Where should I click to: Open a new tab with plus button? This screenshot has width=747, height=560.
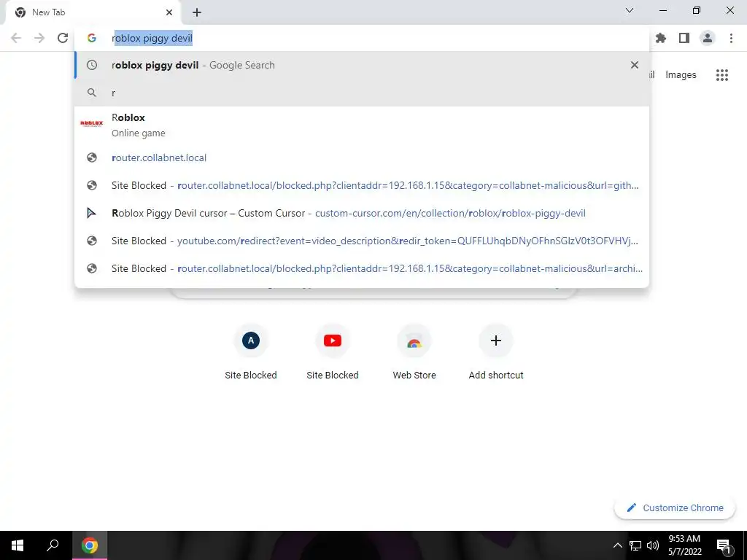point(197,12)
